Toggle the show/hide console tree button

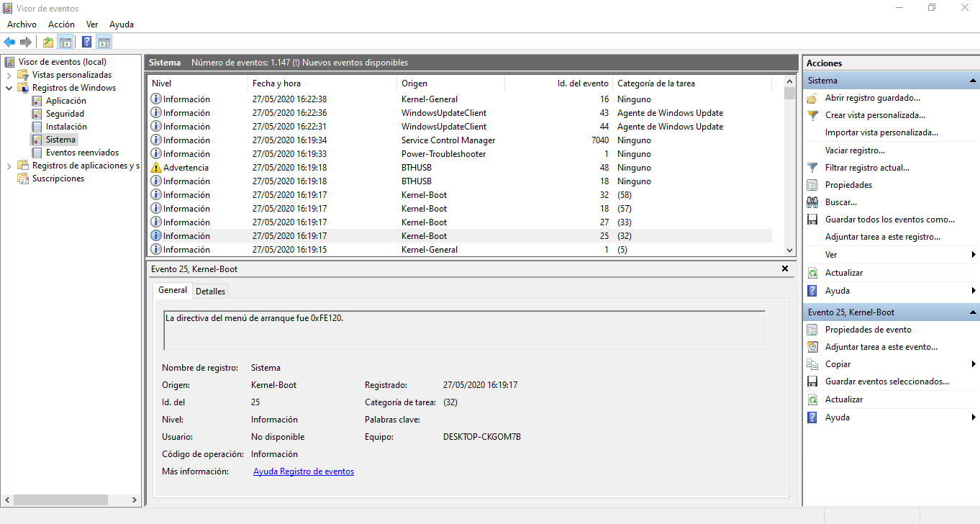pos(65,42)
